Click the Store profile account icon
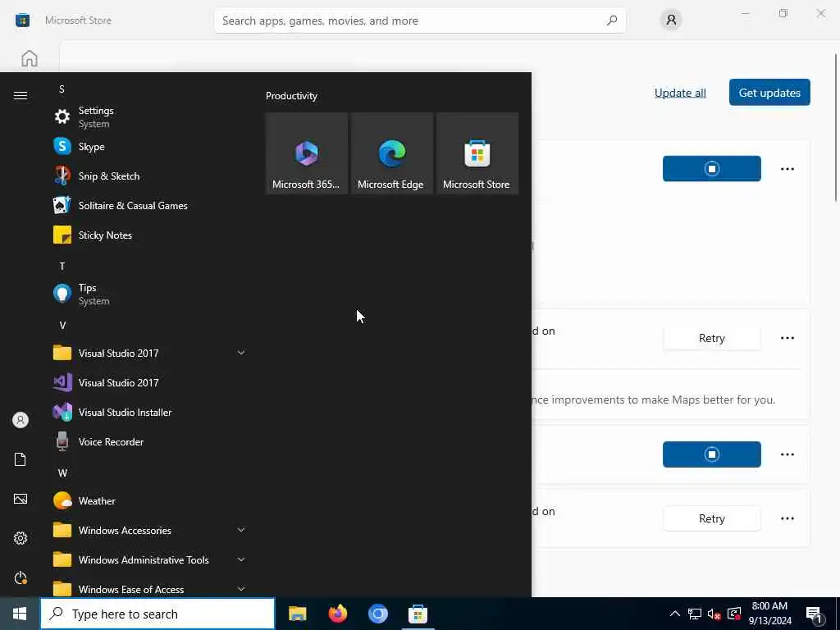This screenshot has width=840, height=630. (x=671, y=21)
